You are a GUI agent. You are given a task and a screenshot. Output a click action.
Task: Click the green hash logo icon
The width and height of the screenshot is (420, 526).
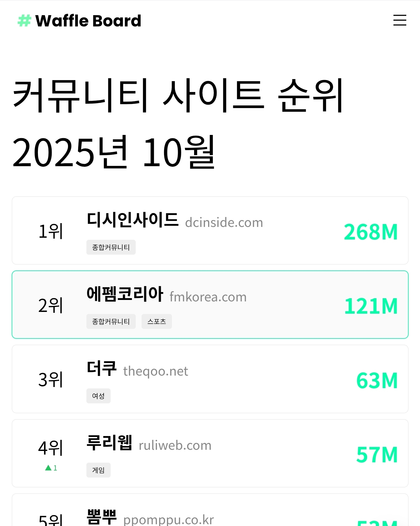[24, 21]
